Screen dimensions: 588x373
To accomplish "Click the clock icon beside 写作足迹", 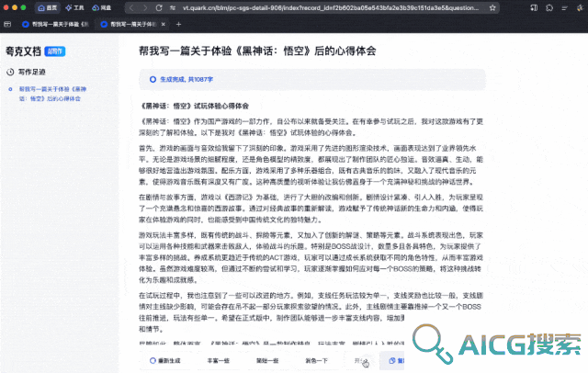I will coord(10,72).
